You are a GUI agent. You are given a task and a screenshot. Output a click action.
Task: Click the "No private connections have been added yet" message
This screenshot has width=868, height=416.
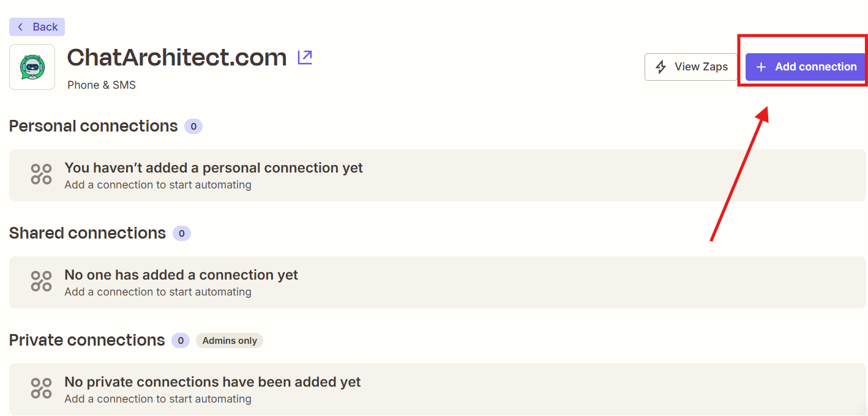pos(212,382)
